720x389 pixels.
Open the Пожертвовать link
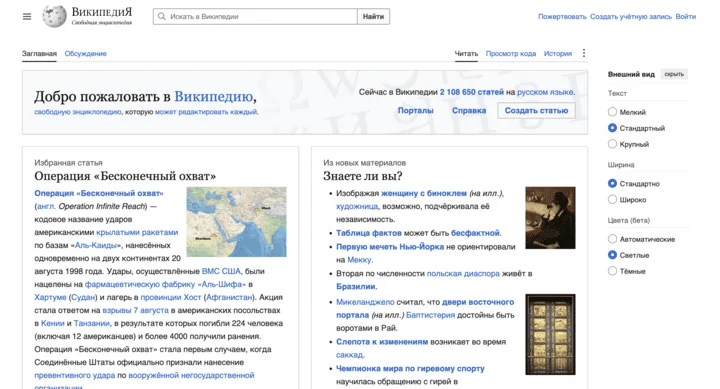click(562, 17)
